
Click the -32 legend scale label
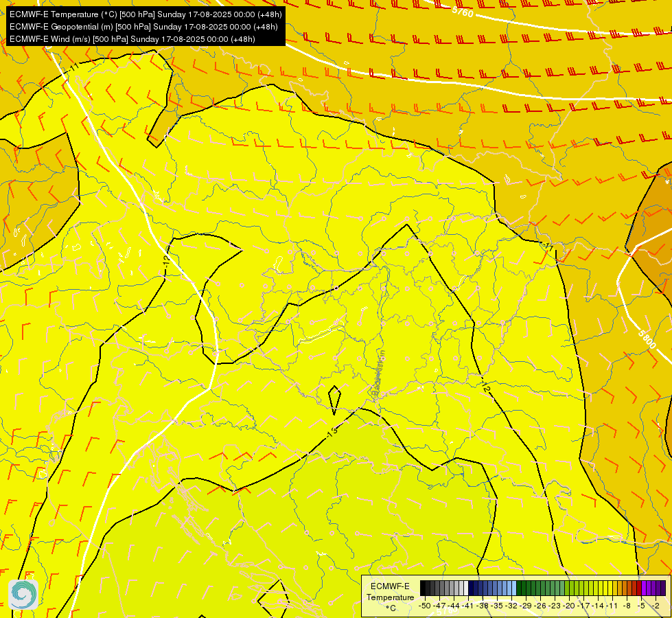[x=511, y=606]
